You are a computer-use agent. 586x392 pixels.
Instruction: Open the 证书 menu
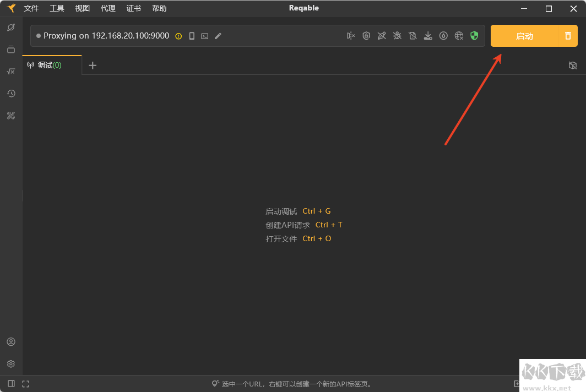click(133, 8)
